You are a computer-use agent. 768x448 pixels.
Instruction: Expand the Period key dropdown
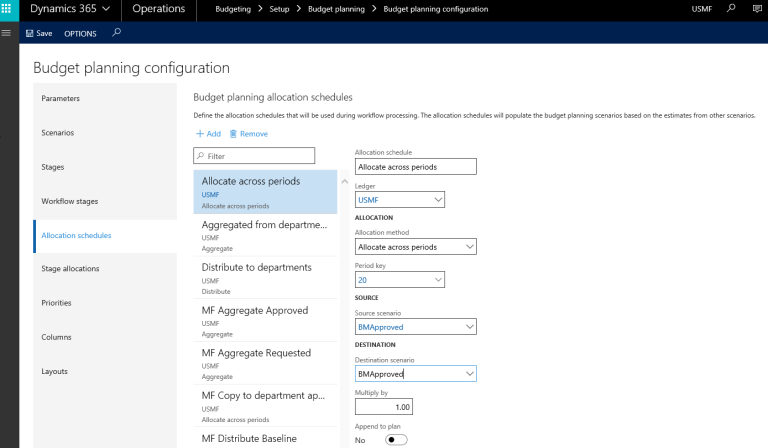pyautogui.click(x=437, y=280)
